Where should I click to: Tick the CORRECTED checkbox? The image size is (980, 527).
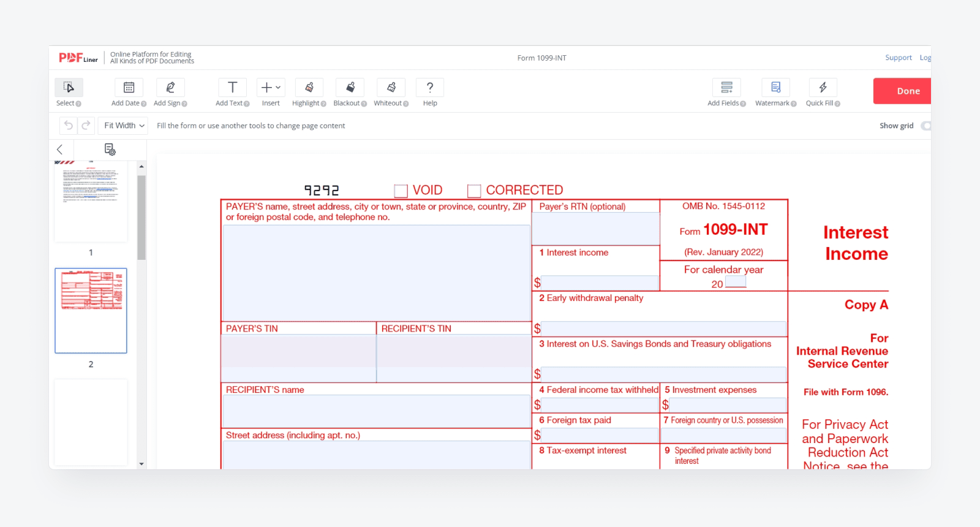coord(474,191)
